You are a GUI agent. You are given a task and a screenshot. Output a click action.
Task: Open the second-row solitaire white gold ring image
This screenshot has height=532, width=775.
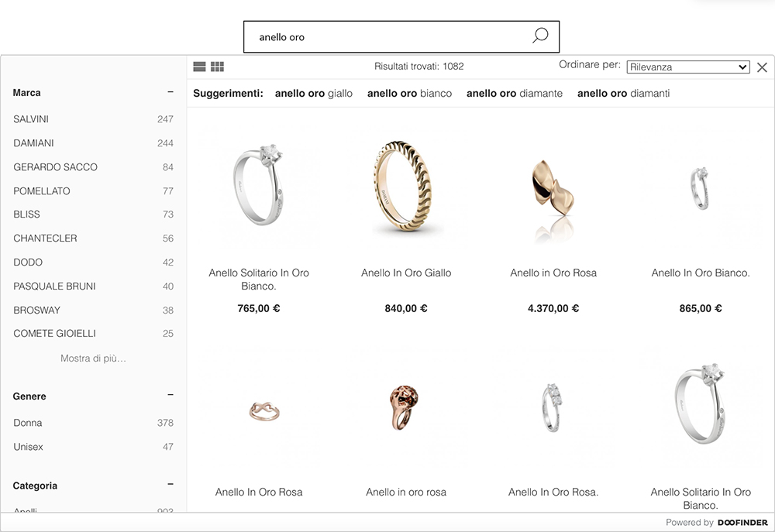click(701, 403)
